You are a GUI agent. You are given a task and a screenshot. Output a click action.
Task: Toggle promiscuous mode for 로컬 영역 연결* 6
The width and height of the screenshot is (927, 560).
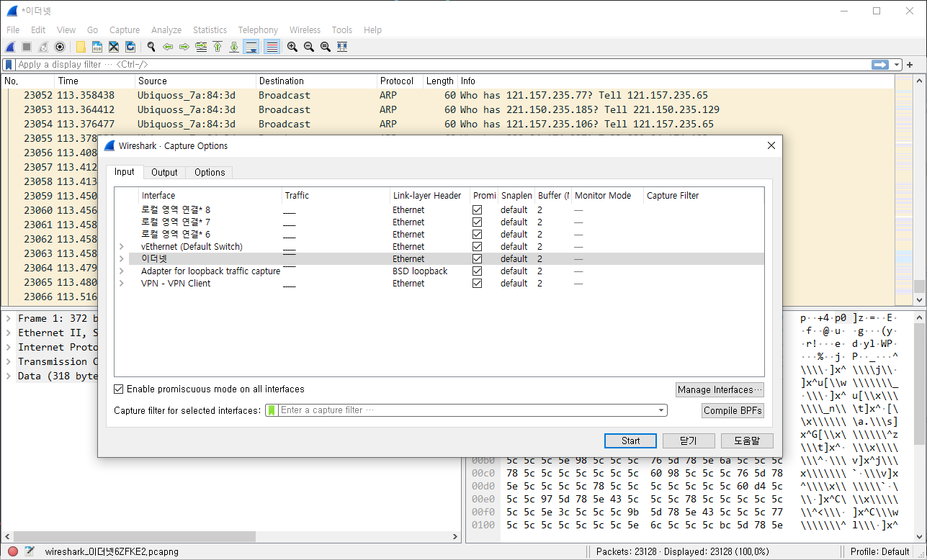click(477, 235)
